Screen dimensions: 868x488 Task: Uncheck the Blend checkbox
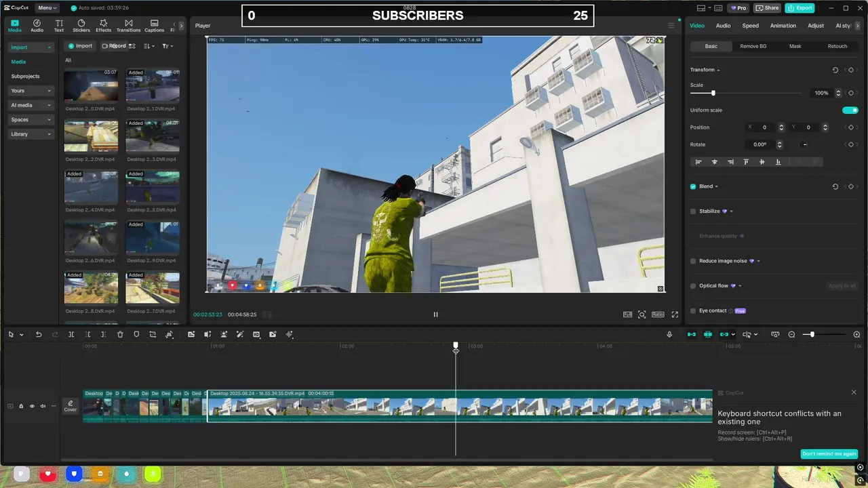tap(693, 186)
